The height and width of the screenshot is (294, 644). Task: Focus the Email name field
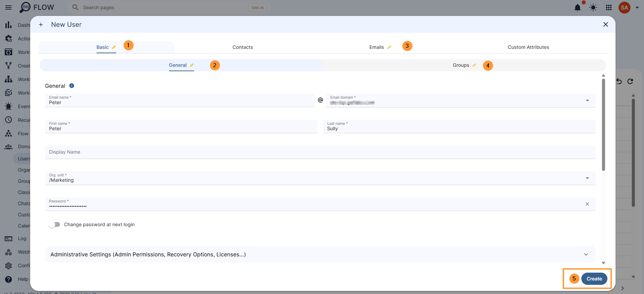click(180, 100)
